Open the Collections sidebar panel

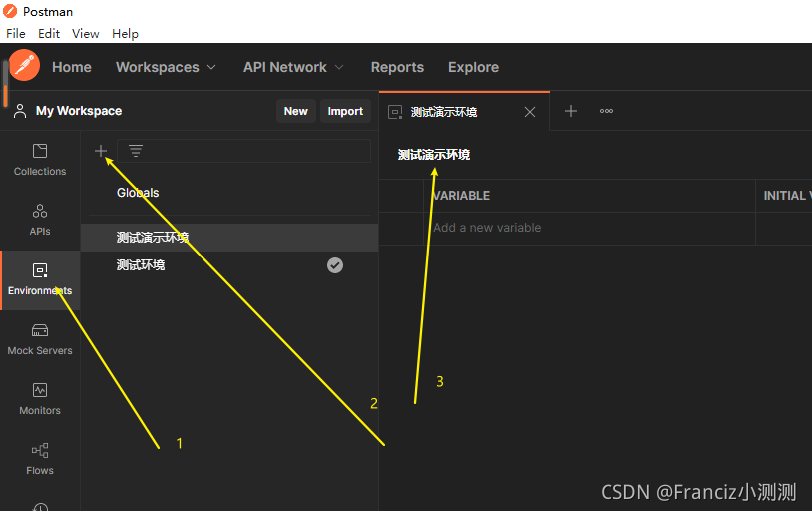point(40,160)
